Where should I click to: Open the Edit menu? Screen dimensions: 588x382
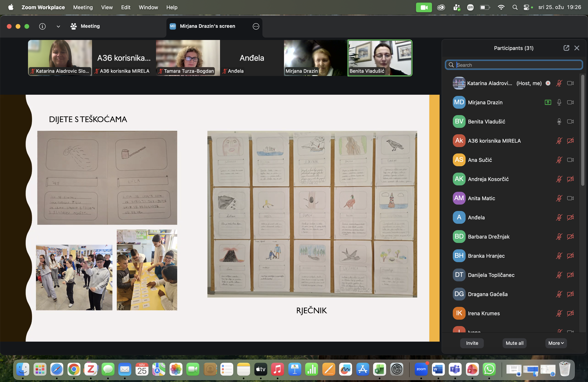click(126, 8)
